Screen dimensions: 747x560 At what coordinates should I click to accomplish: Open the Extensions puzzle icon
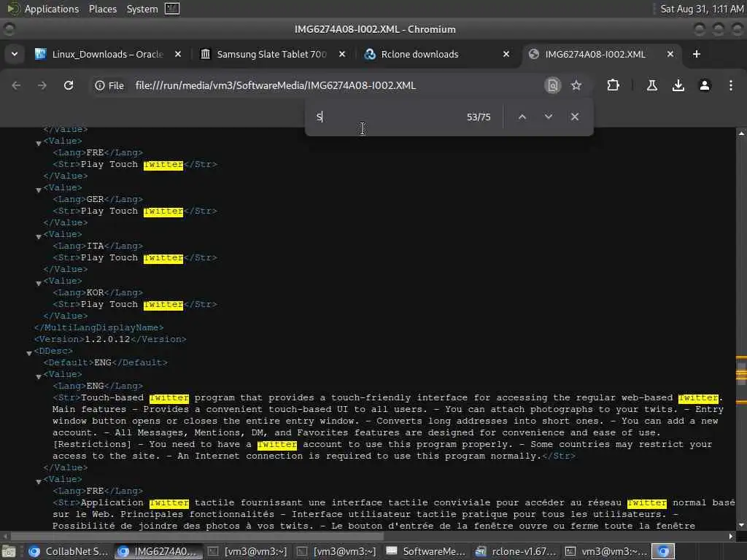pos(613,85)
